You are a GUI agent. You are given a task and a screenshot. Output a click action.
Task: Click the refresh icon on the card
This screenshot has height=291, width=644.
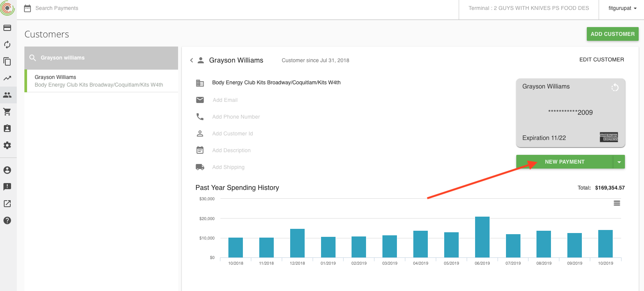[615, 88]
